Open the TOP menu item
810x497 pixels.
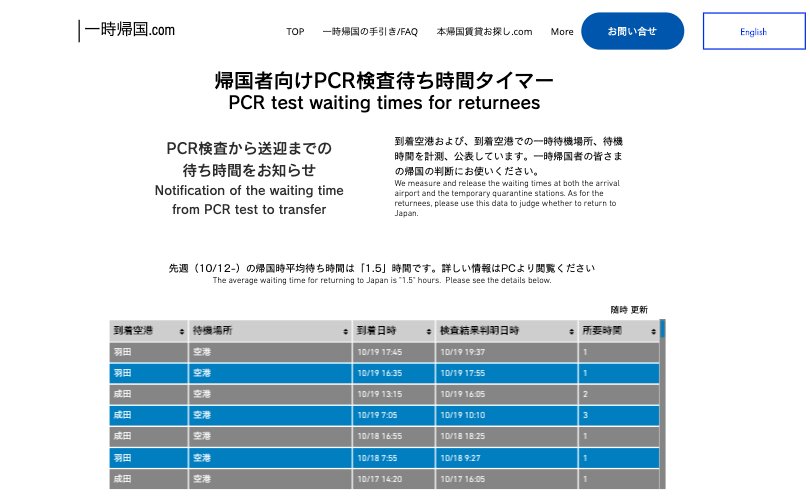[295, 32]
